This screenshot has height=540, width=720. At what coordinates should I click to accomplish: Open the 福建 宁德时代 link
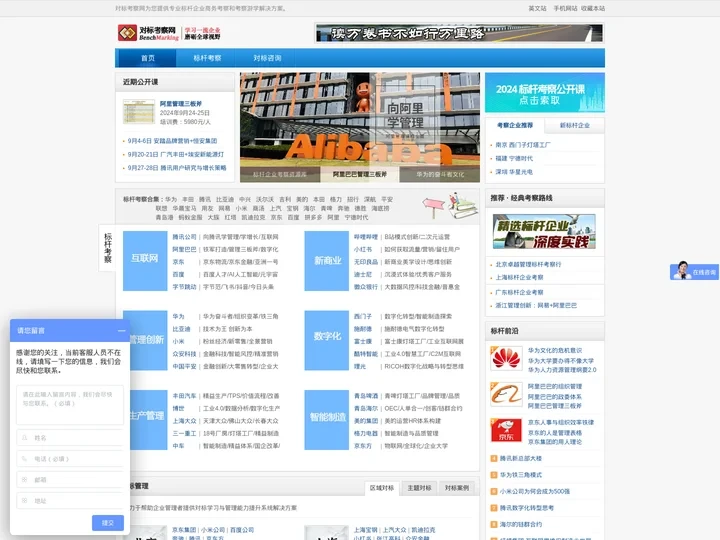(514, 158)
